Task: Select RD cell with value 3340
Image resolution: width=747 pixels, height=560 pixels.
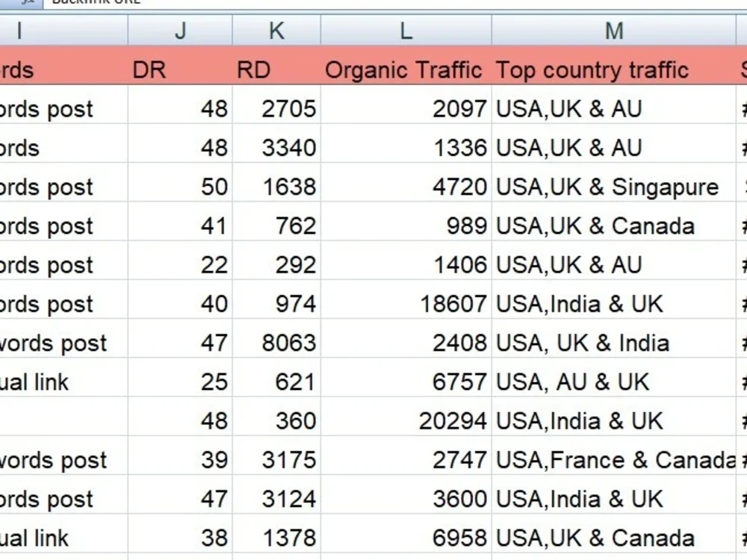Action: pyautogui.click(x=276, y=144)
